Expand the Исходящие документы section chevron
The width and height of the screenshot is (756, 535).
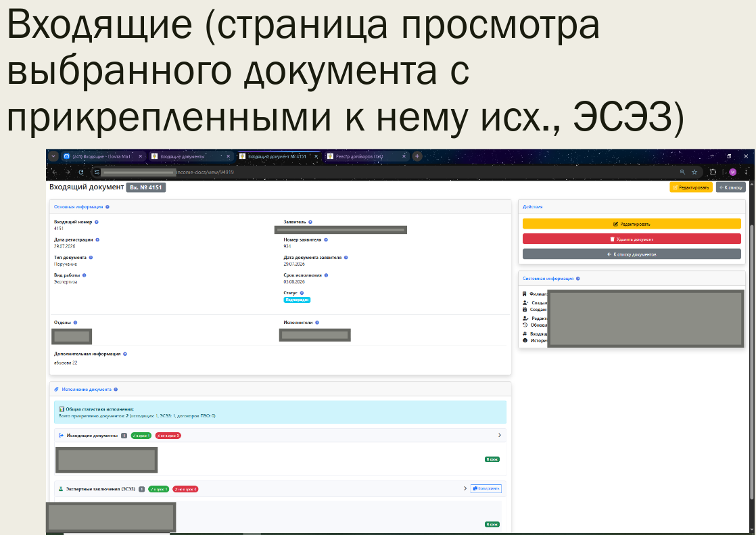pyautogui.click(x=500, y=435)
